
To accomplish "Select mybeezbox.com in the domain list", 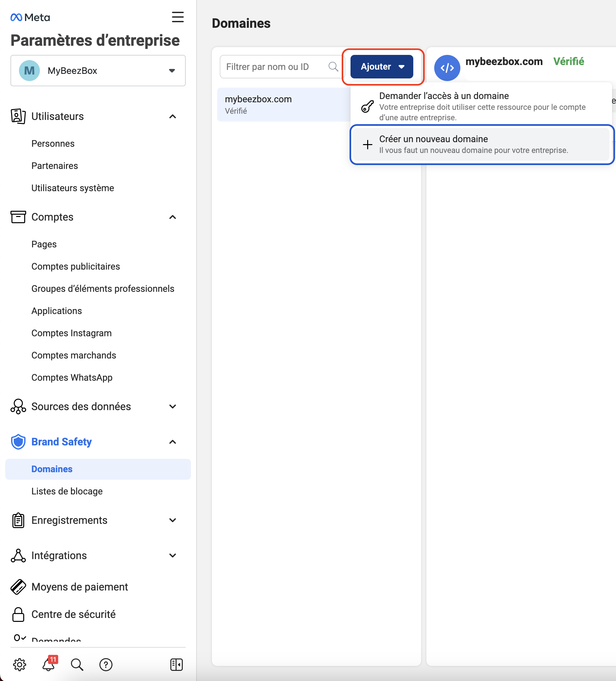I will (284, 105).
